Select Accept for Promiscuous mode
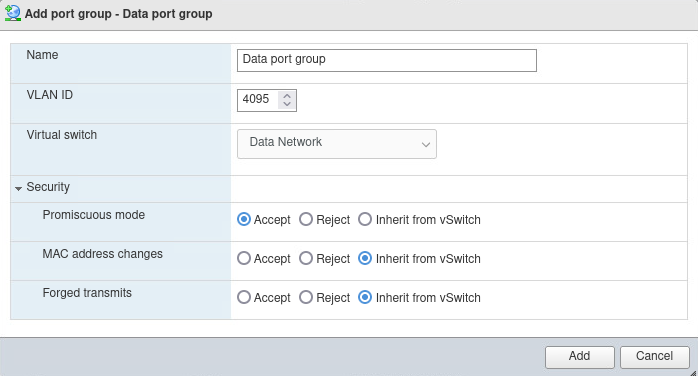Image resolution: width=698 pixels, height=376 pixels. pyautogui.click(x=244, y=219)
